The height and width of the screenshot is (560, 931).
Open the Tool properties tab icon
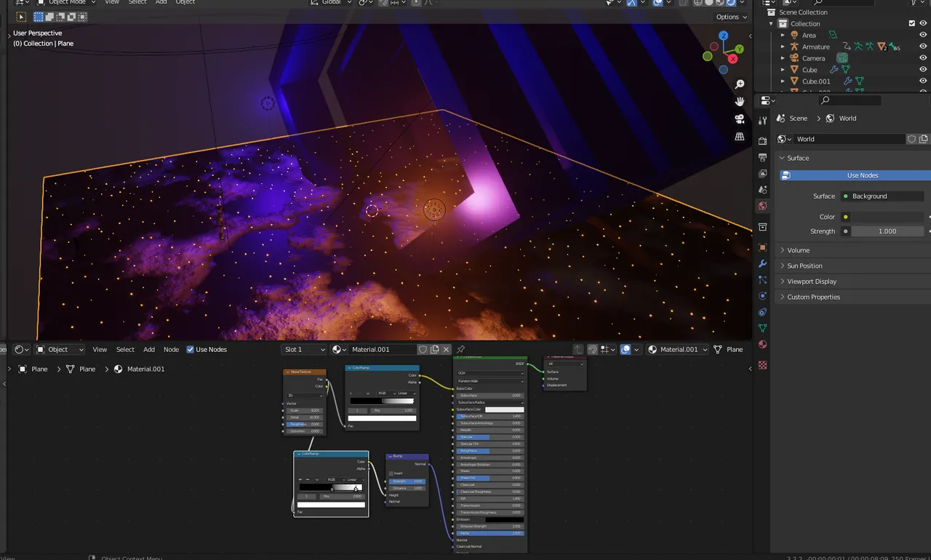pos(762,121)
